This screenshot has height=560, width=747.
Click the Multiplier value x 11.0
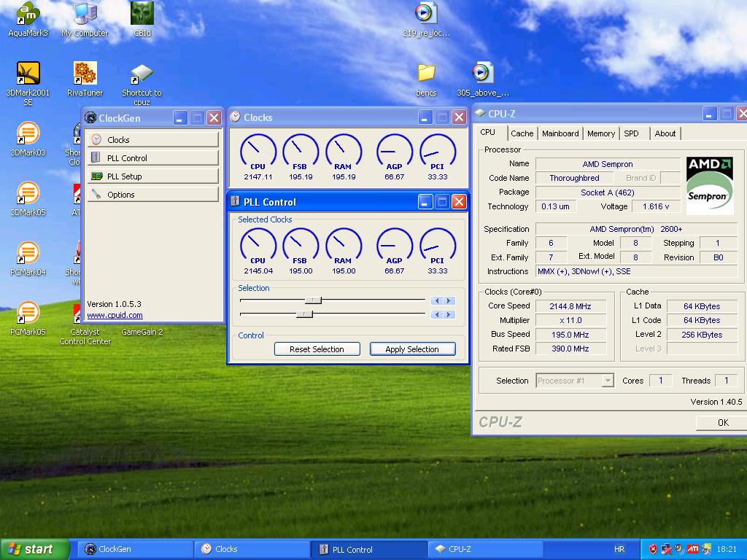pos(570,320)
